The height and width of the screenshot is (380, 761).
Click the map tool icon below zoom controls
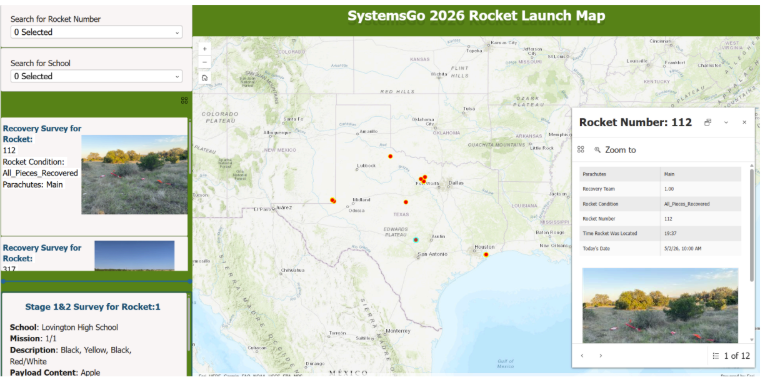pyautogui.click(x=204, y=78)
